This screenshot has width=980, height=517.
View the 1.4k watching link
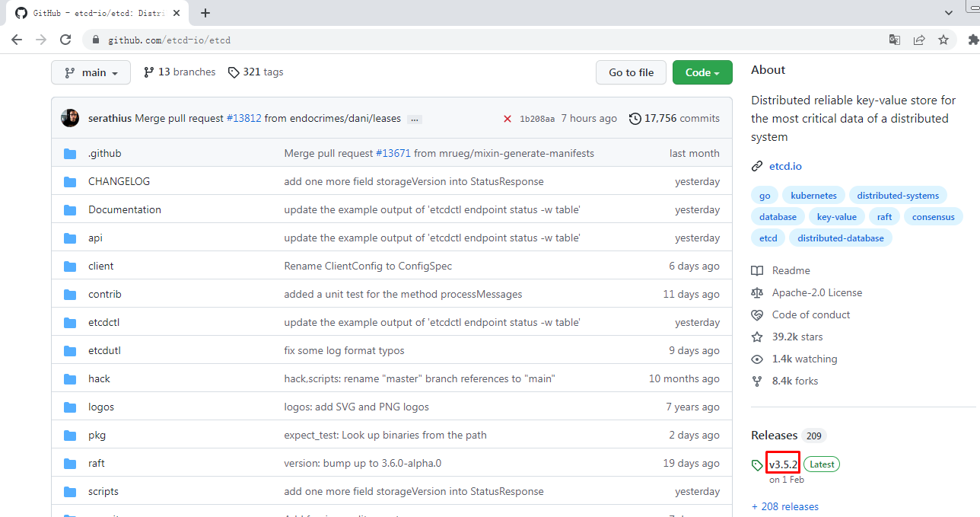[x=794, y=359]
